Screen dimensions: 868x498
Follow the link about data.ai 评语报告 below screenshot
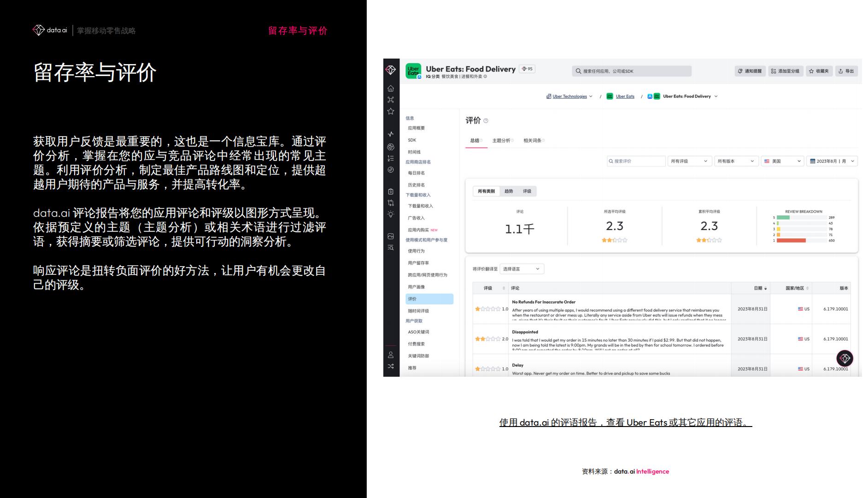[x=626, y=422]
